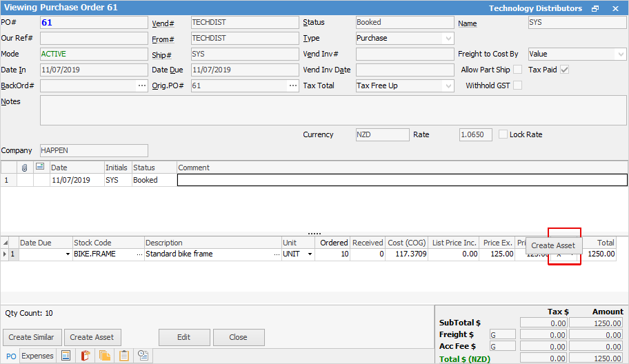Click the Date In field
Screen dimensions: 629x364
[x=94, y=70]
